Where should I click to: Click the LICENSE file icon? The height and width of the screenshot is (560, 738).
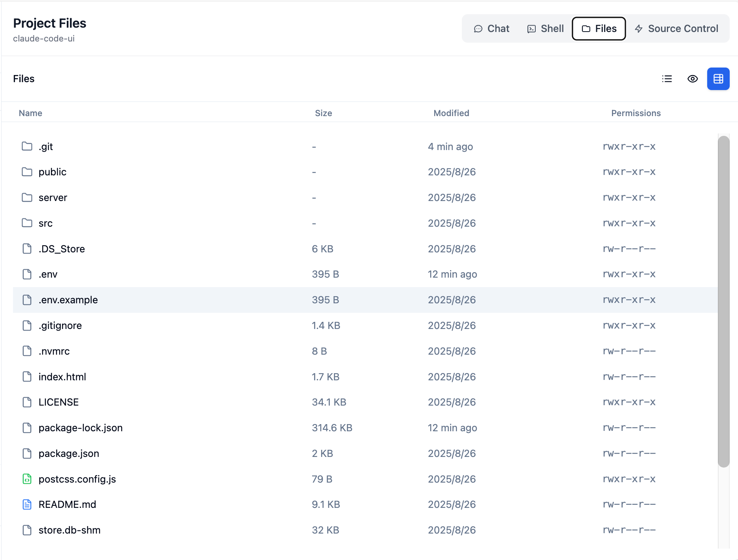(x=27, y=402)
